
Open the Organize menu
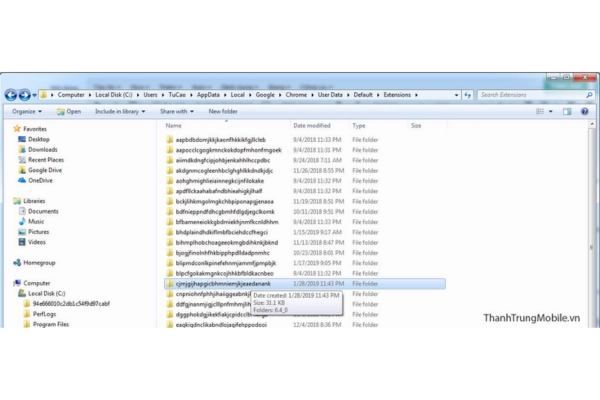pos(27,111)
